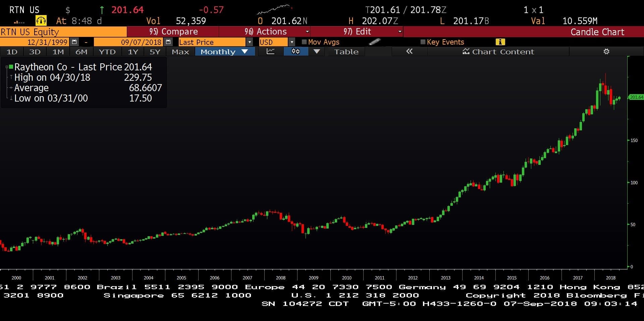
Task: Click the 2013 year axis label
Action: (x=446, y=278)
